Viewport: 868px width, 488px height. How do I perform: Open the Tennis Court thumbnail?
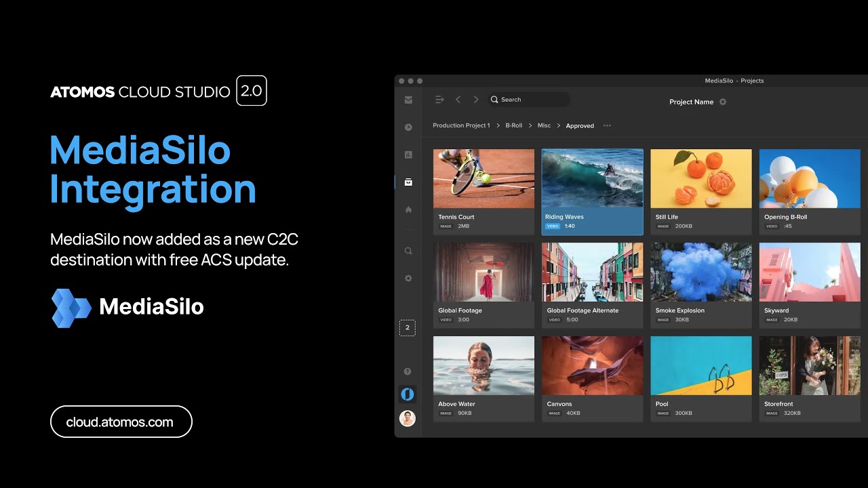pos(484,178)
